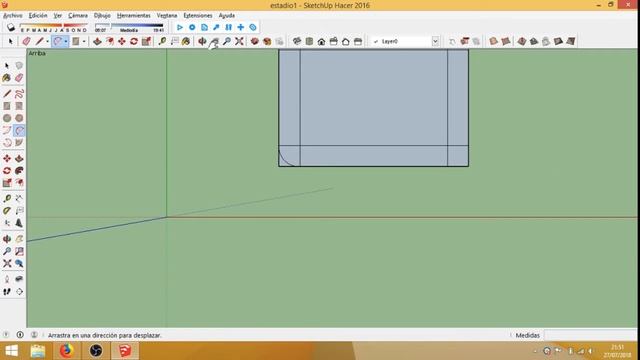Screen dimensions: 640x360
Task: Open OBS Studio from taskbar
Action: coord(96,351)
